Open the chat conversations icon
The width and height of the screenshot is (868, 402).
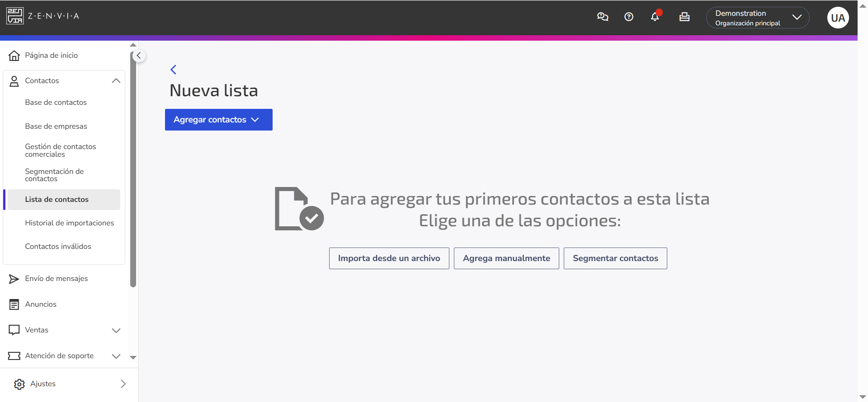(603, 17)
